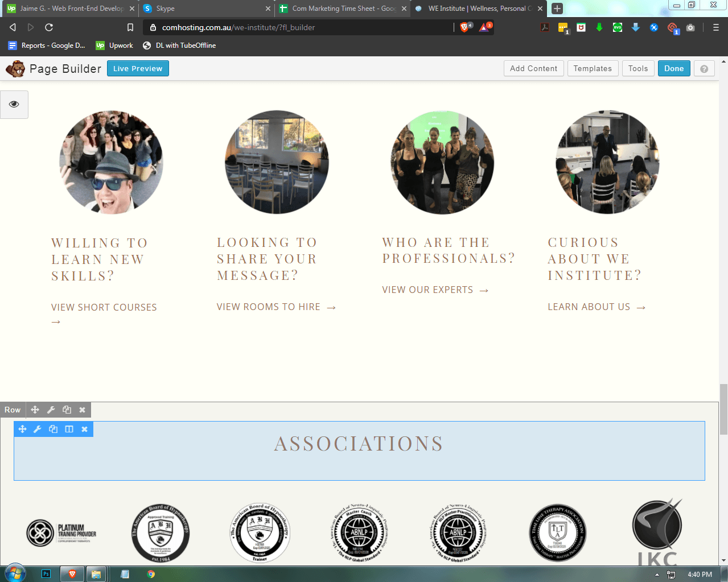Duplicate the Associations module
This screenshot has width=728, height=582.
pyautogui.click(x=54, y=429)
